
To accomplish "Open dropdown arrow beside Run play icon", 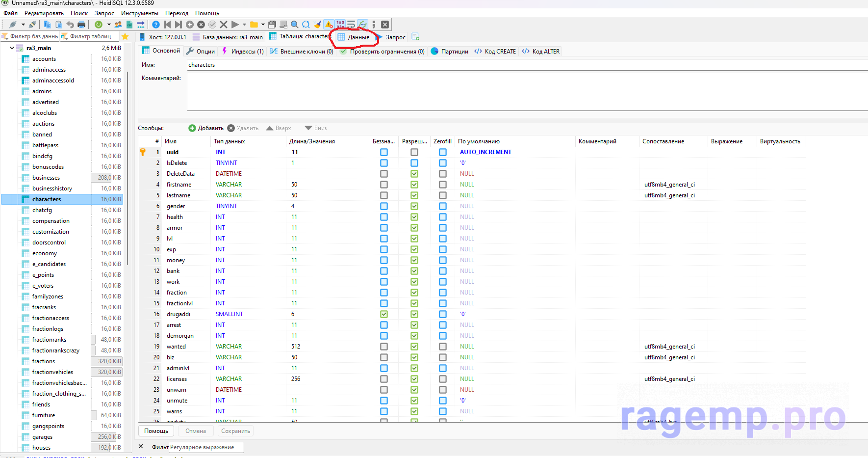I will [244, 25].
